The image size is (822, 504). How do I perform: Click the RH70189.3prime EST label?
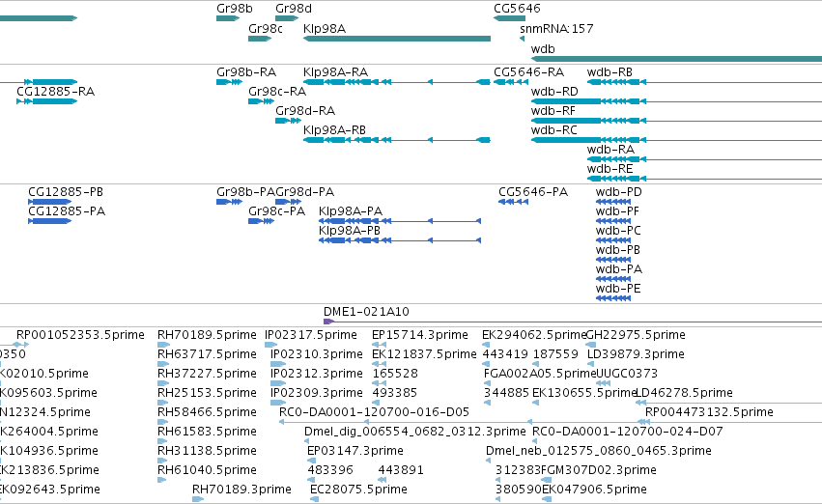click(241, 490)
